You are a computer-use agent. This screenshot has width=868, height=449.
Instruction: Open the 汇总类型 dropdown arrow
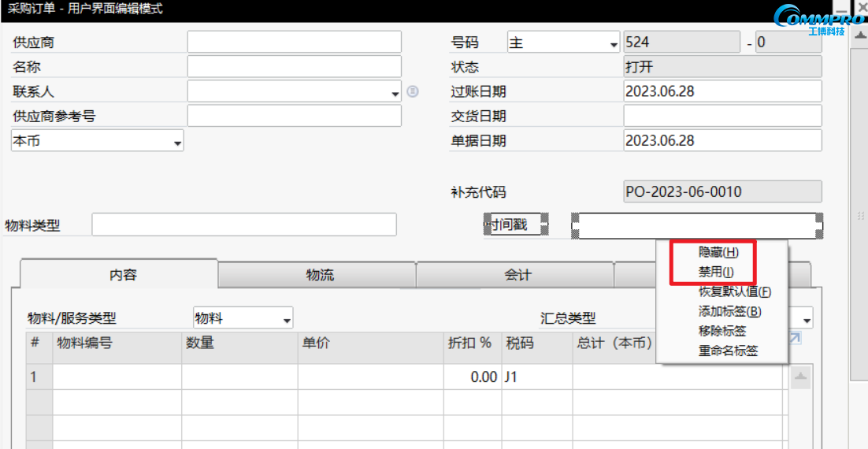807,321
